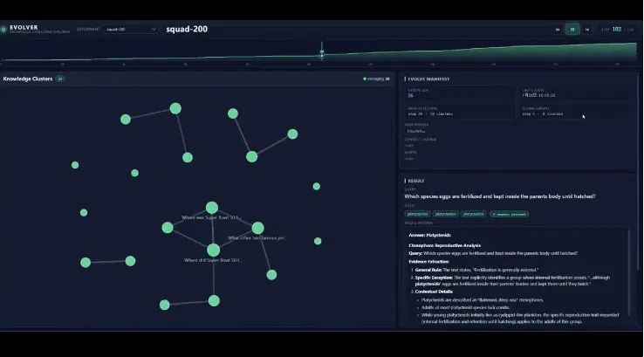Open the squad-200 experiment dropdown
This screenshot has width=644, height=357.
click(131, 29)
